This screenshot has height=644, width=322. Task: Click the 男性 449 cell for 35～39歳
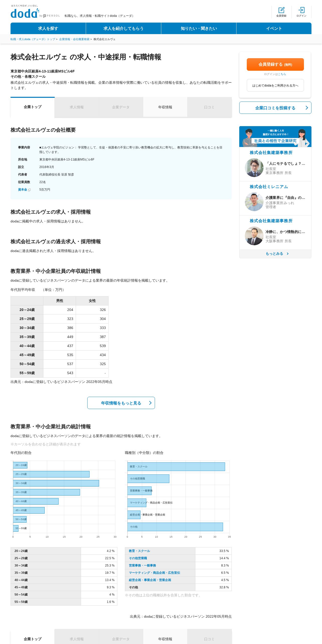[60, 337]
